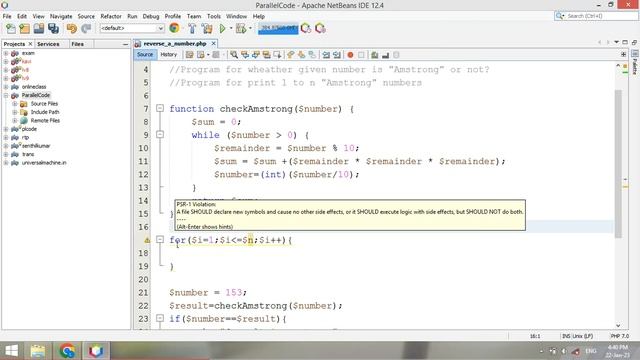Toggle INS insert mode in the status bar
Screen dimensions: 640x360
tap(566, 336)
